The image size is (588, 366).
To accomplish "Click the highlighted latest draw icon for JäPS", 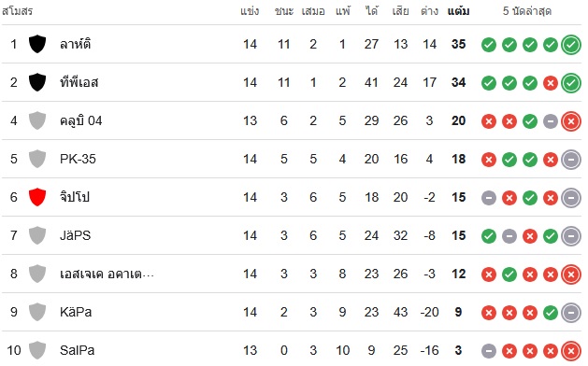I will 571,236.
